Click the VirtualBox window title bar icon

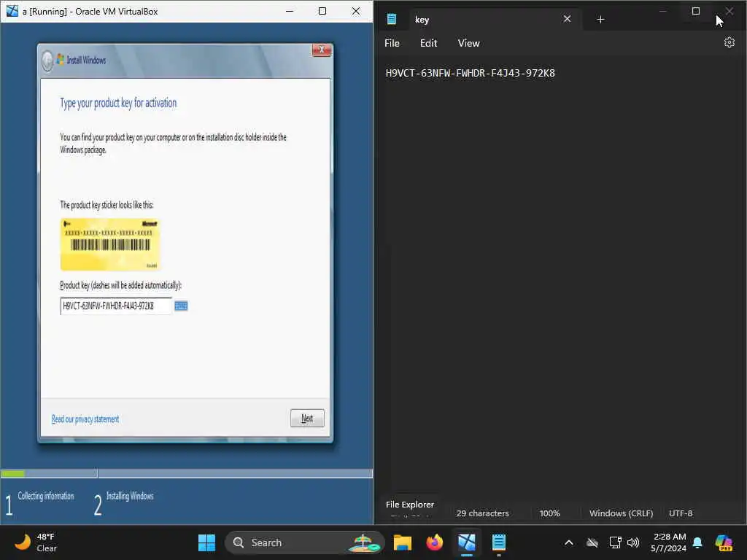12,11
